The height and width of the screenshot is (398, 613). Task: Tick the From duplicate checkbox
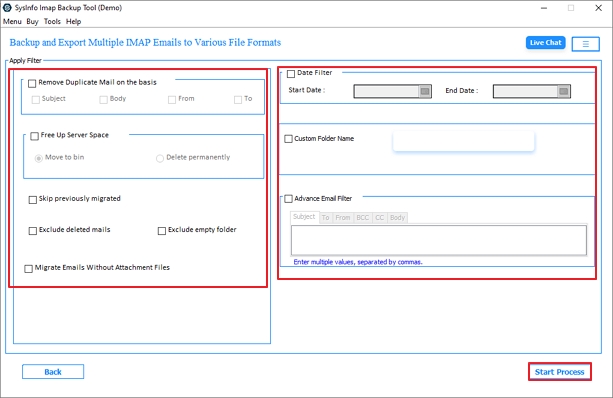pos(172,100)
